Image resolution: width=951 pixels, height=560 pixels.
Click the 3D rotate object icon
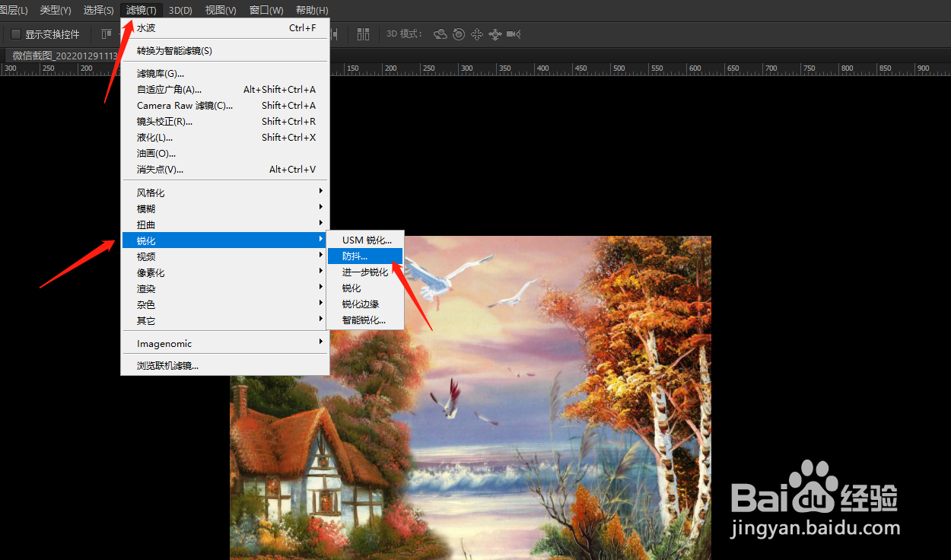[x=440, y=34]
